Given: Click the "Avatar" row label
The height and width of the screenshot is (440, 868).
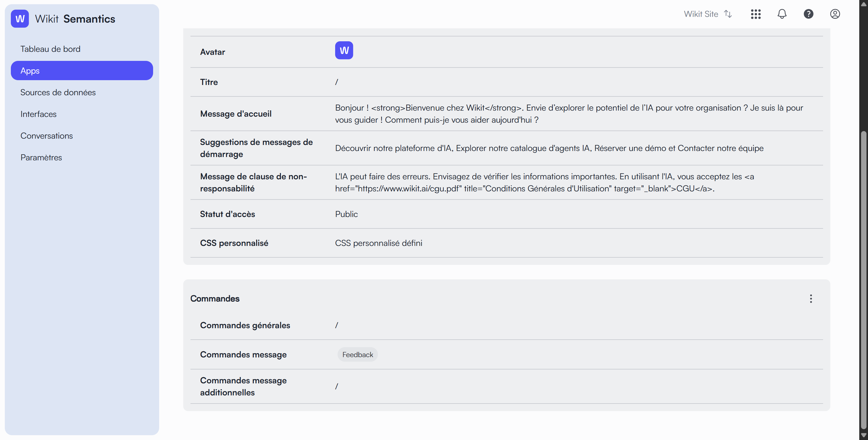Looking at the screenshot, I should point(212,52).
